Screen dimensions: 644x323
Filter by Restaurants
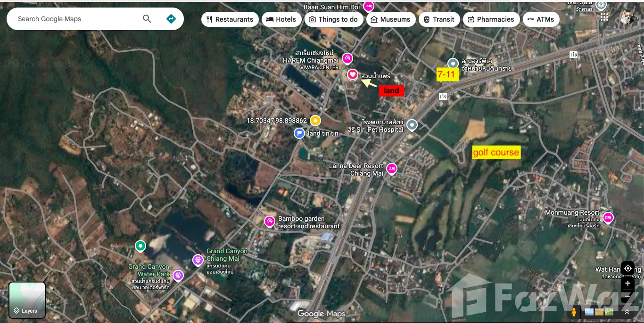pos(230,19)
